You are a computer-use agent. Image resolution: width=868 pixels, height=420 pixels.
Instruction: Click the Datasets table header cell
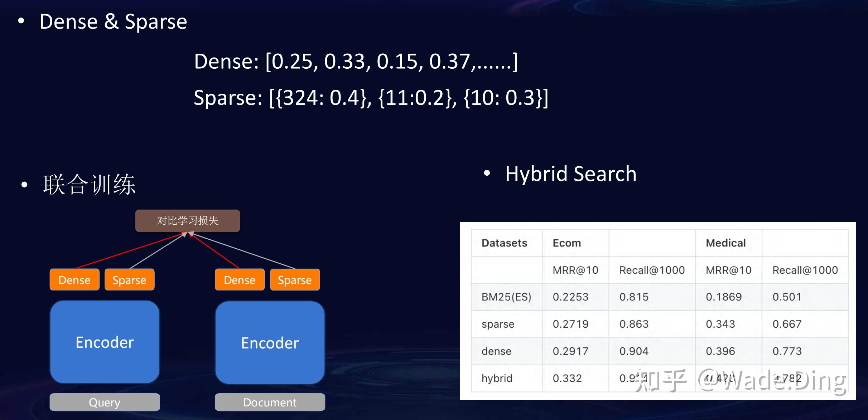click(504, 243)
